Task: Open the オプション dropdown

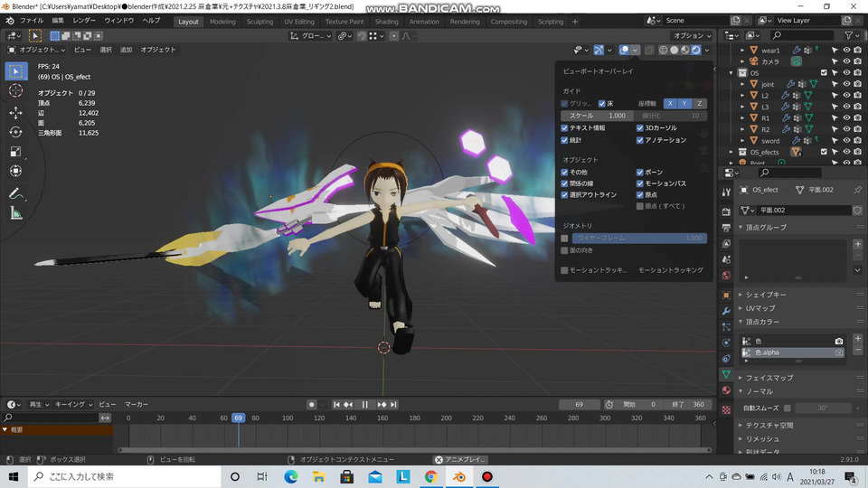Action: point(692,36)
